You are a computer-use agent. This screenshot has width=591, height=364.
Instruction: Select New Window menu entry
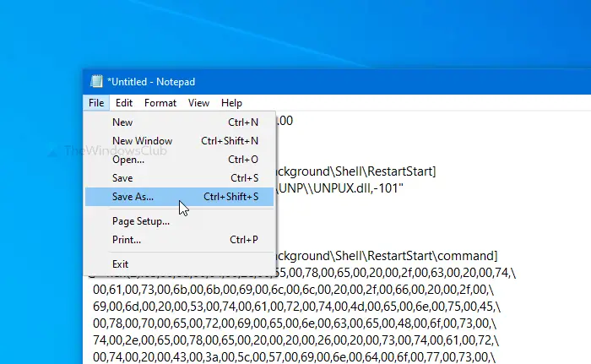(179, 141)
